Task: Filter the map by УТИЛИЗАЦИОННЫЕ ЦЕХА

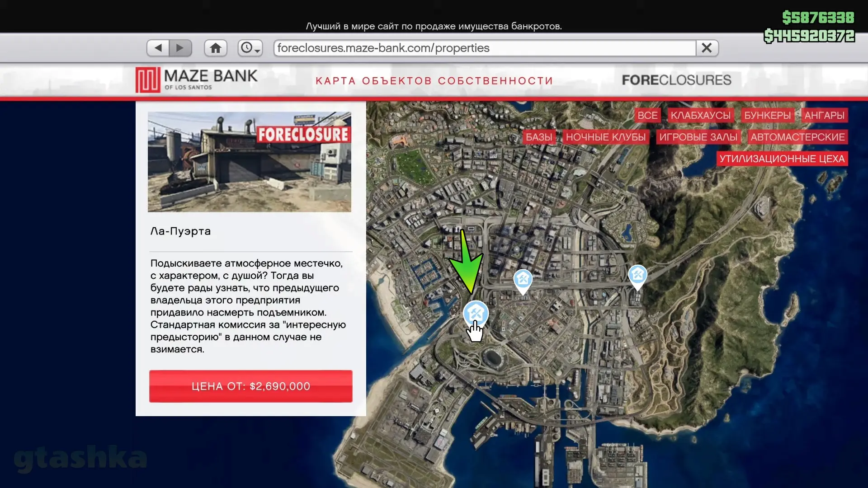Action: pyautogui.click(x=782, y=159)
